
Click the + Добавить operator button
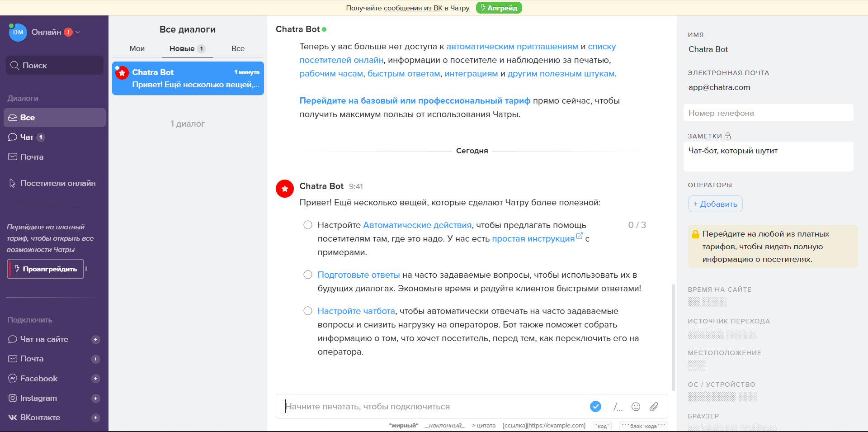pos(715,204)
